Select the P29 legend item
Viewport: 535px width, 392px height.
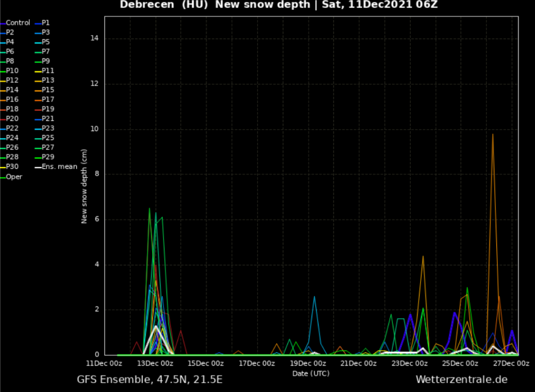pyautogui.click(x=48, y=157)
